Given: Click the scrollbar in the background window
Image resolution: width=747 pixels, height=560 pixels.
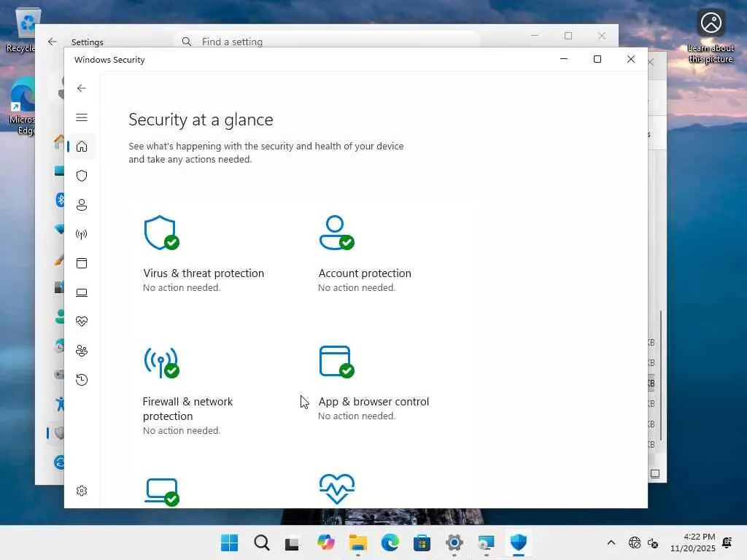Looking at the screenshot, I should (660, 376).
